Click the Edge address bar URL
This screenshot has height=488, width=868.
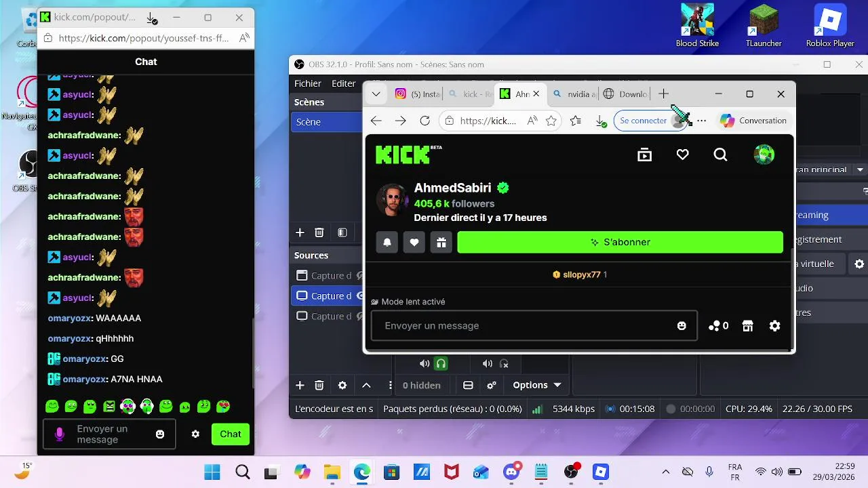[488, 121]
